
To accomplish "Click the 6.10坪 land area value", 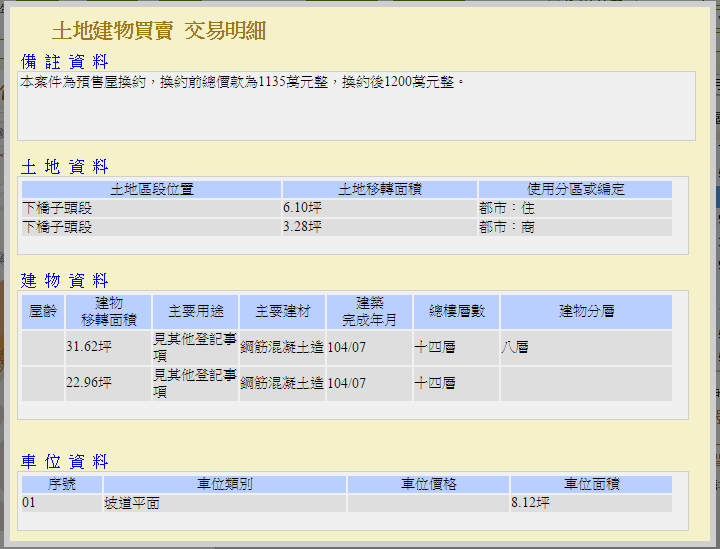I will pyautogui.click(x=302, y=208).
